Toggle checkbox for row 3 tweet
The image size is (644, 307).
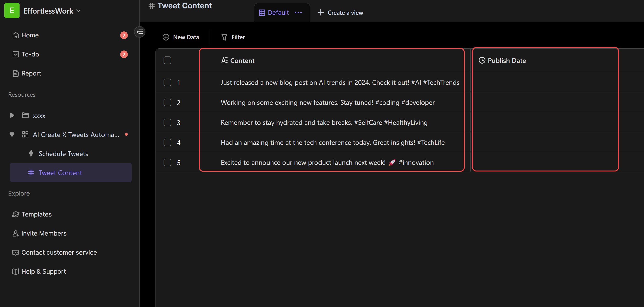(168, 122)
